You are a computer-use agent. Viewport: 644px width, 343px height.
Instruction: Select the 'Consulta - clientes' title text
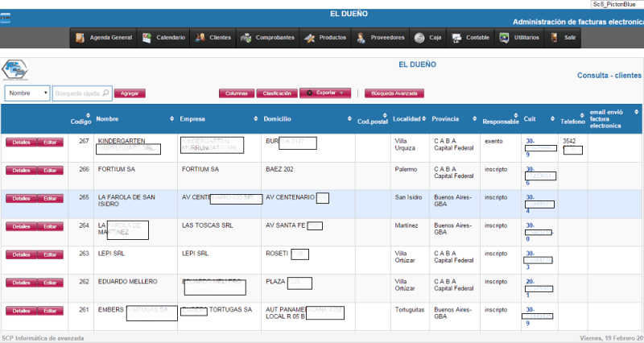tap(609, 76)
